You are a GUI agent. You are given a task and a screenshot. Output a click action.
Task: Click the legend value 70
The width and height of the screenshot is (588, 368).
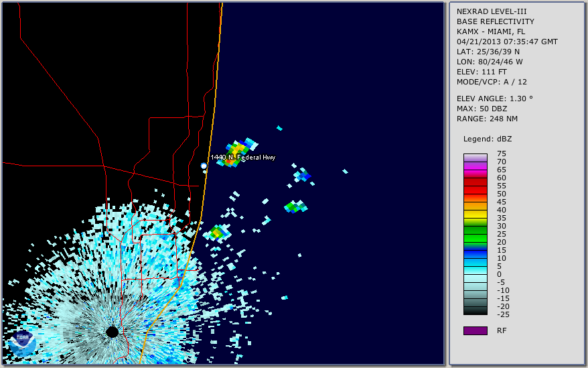502,162
